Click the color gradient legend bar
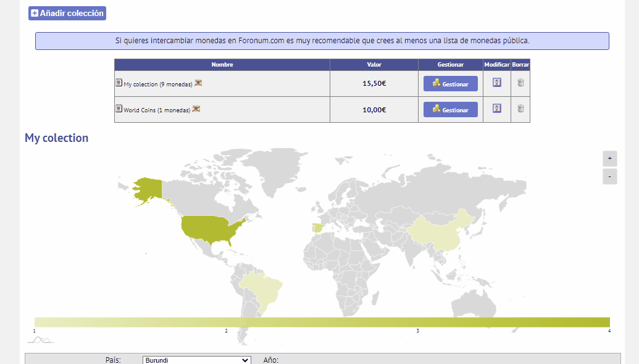Screen dimensions: 639x364 (x=322, y=322)
